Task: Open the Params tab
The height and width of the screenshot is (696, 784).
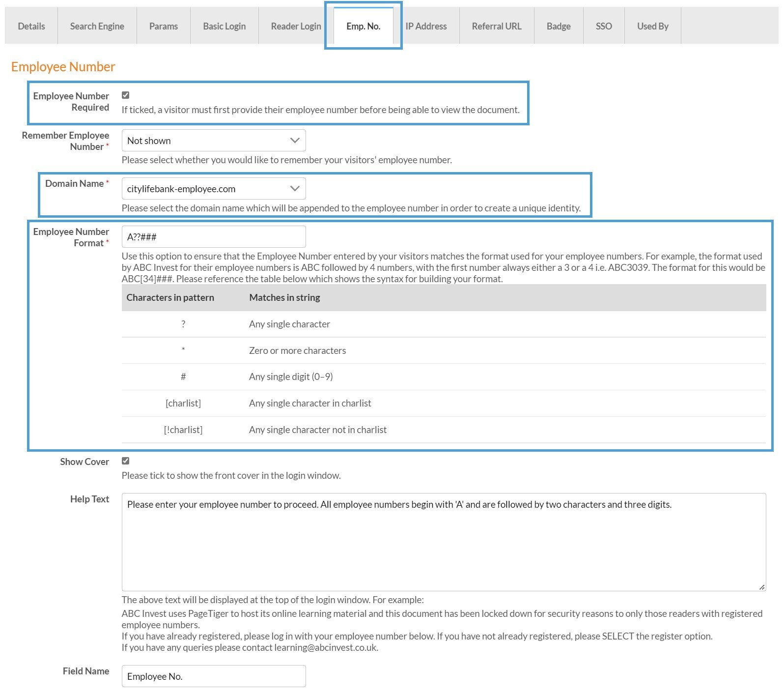Action: (x=163, y=26)
